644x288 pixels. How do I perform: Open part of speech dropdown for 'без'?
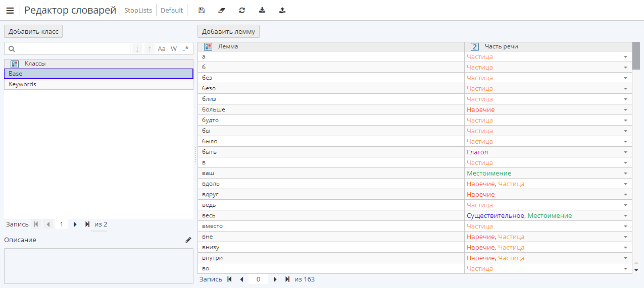(625, 78)
